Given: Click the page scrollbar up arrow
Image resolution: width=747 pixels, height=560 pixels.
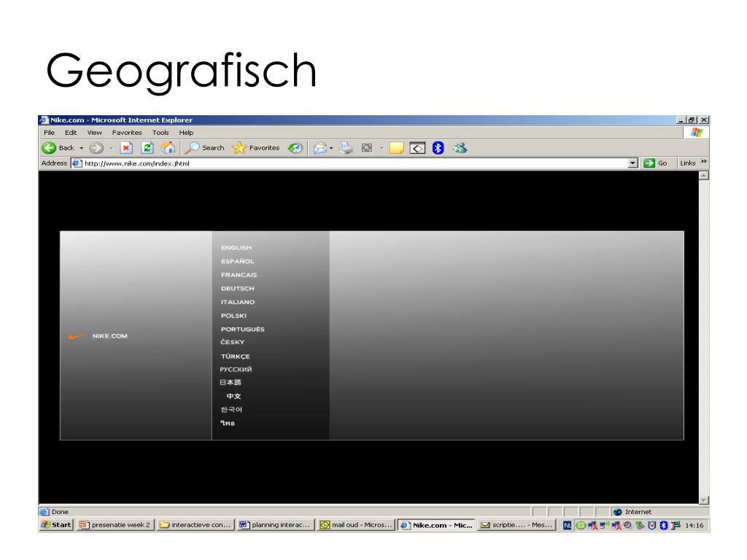Looking at the screenshot, I should click(704, 176).
